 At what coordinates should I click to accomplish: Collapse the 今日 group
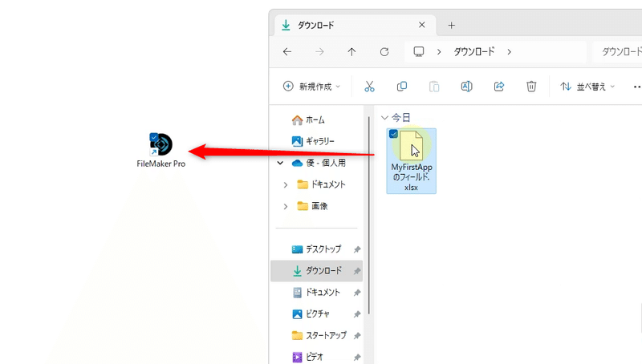(x=384, y=118)
